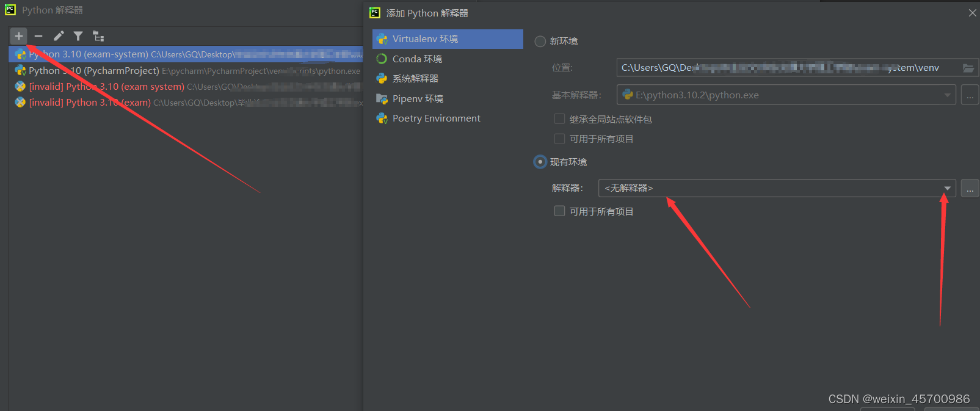Image resolution: width=980 pixels, height=411 pixels.
Task: Close the 添加 Python 解释器 dialog
Action: 972,13
